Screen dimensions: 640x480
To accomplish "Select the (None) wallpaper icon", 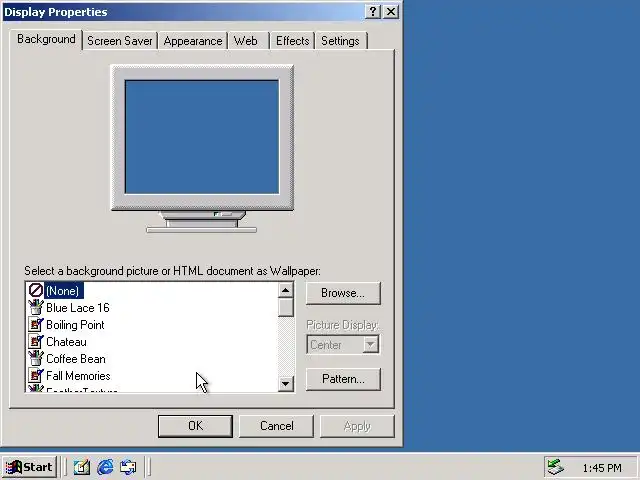I will [36, 290].
